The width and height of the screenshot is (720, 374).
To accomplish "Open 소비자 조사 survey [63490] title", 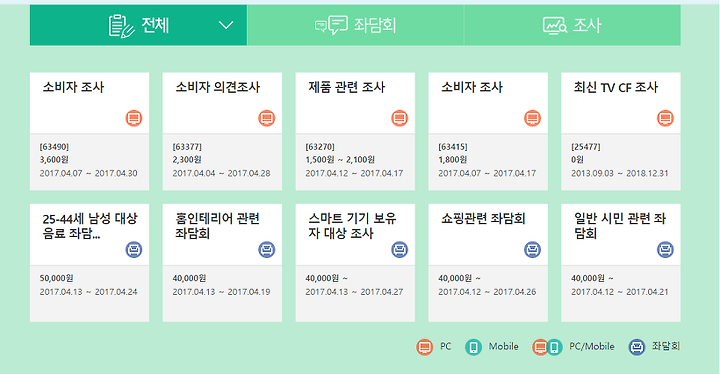I will point(73,87).
